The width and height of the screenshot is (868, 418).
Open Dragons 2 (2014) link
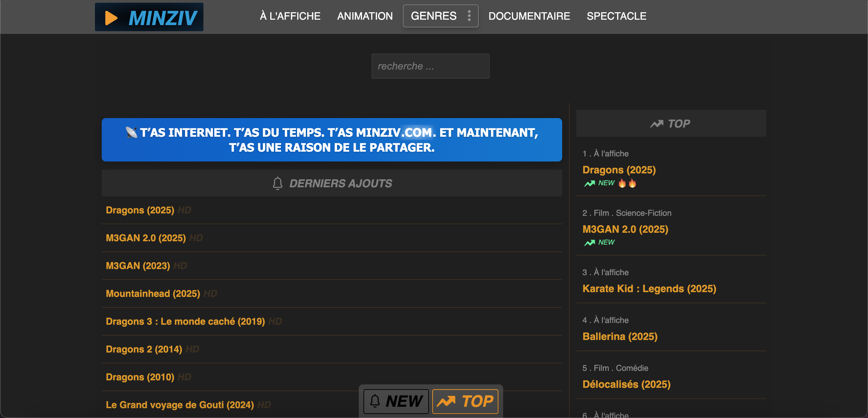click(144, 349)
